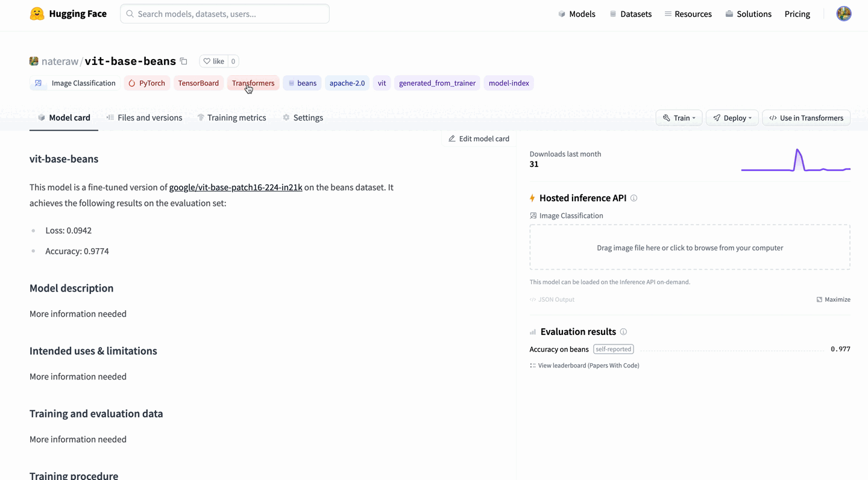Click the search magnifier icon
The height and width of the screenshot is (480, 868).
(130, 14)
